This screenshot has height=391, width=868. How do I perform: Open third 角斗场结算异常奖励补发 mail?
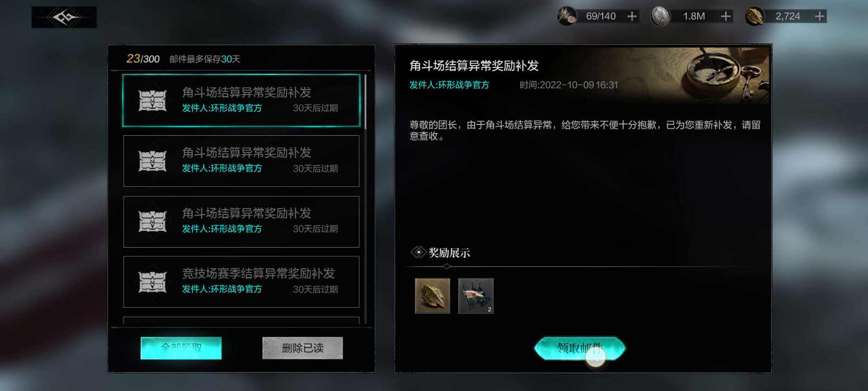(241, 222)
